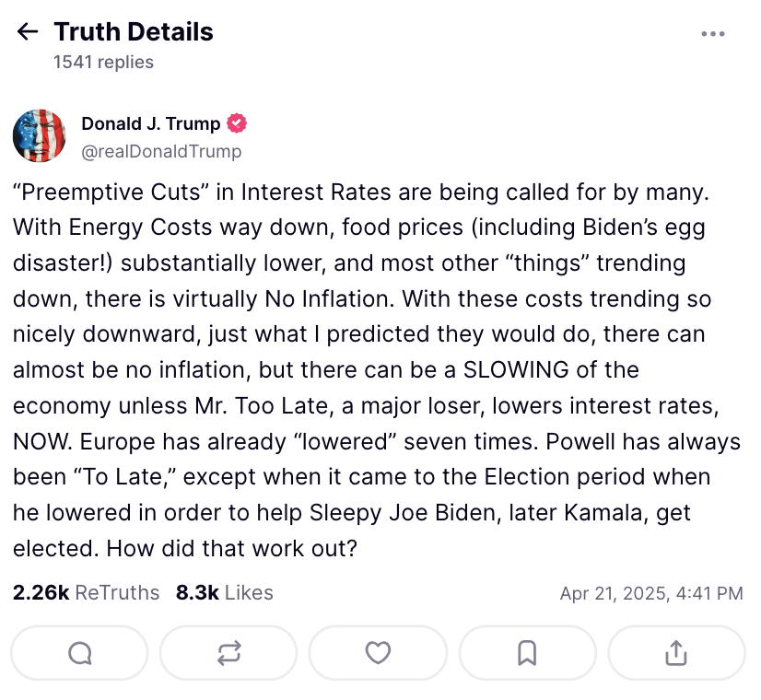Open the @realDonaldTrump handle link

[161, 151]
